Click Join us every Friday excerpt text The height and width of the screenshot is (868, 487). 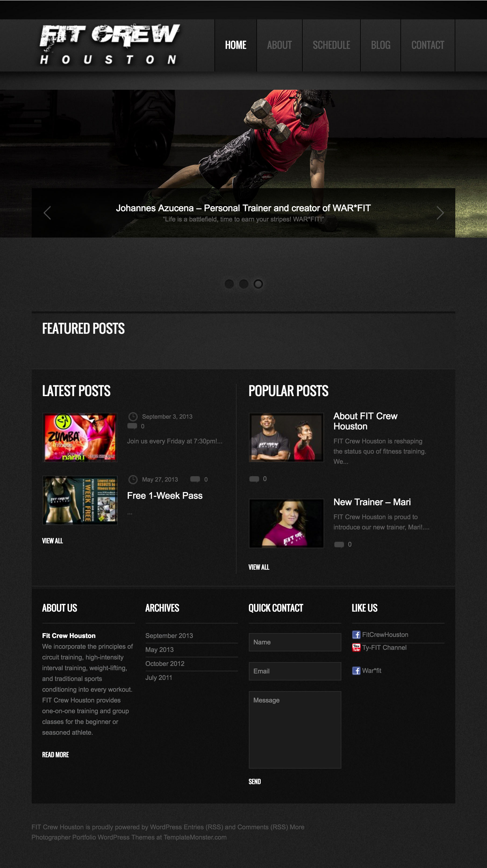tap(175, 441)
